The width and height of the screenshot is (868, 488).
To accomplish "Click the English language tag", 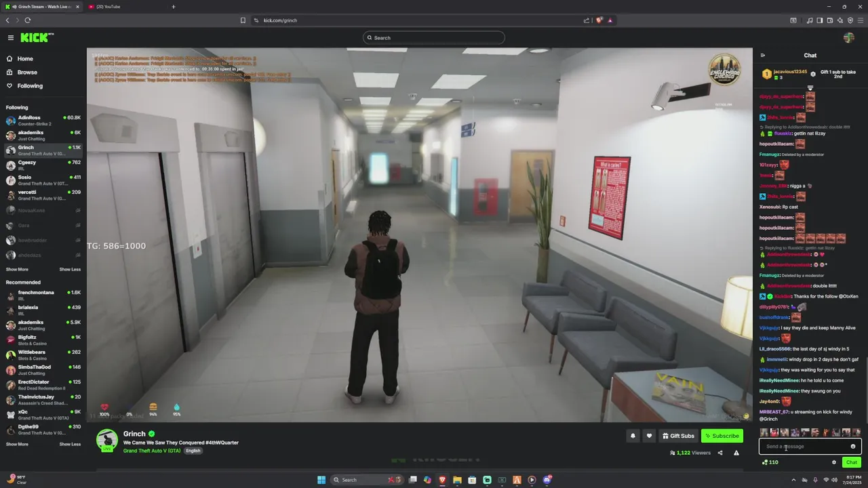I will tap(193, 451).
